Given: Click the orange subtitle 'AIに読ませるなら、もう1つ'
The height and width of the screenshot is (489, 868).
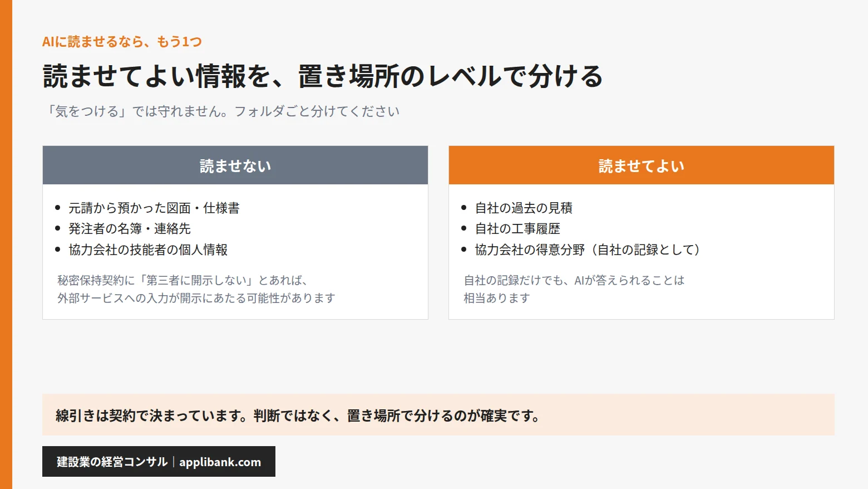Looking at the screenshot, I should click(x=122, y=42).
